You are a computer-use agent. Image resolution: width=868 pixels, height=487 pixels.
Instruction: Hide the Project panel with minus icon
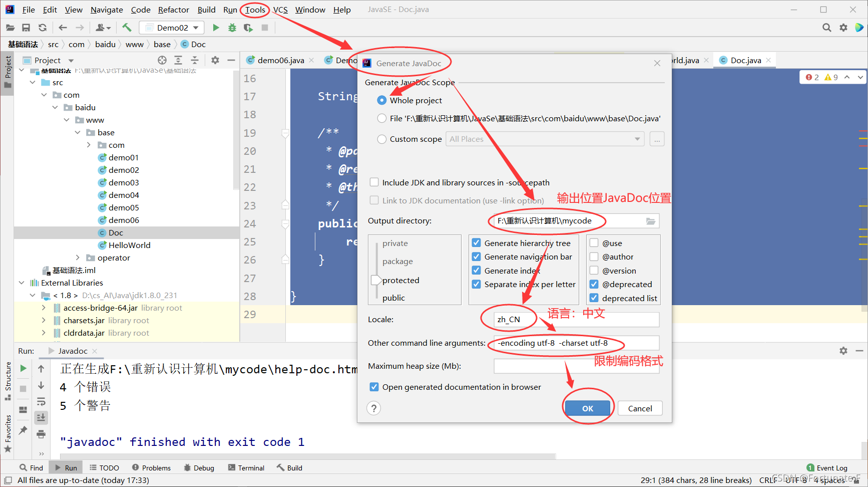tap(231, 60)
